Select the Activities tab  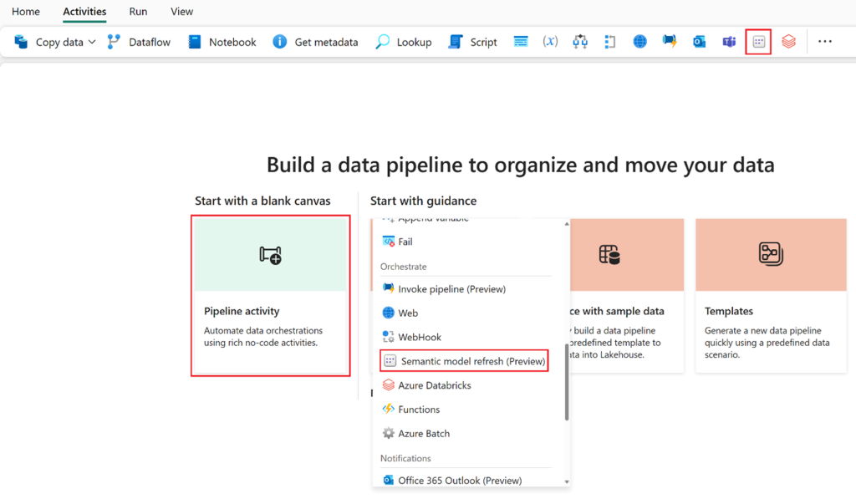click(x=84, y=12)
